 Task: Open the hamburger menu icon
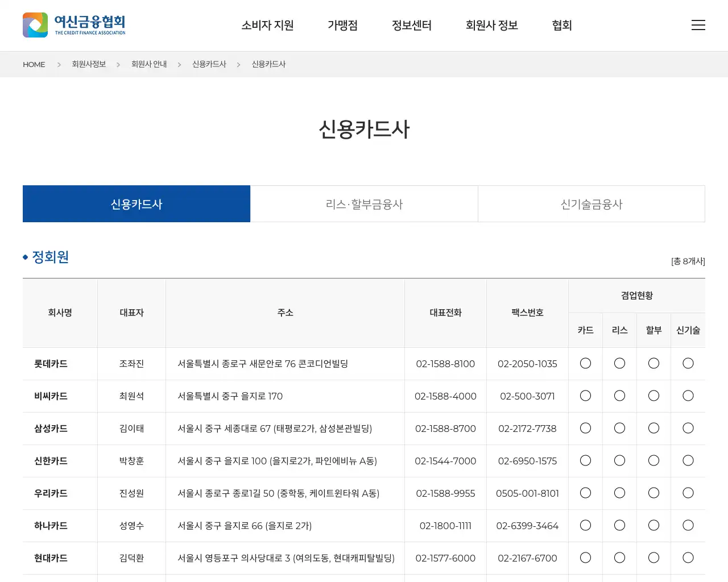coord(698,25)
